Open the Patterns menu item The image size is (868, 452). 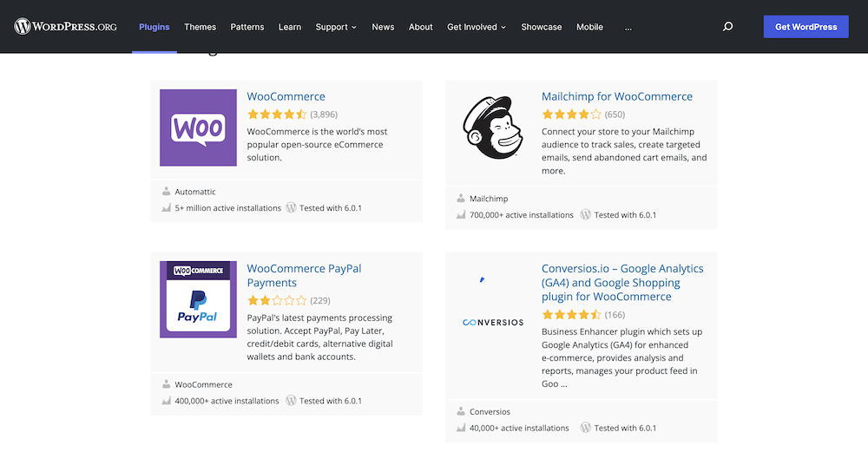click(x=247, y=27)
